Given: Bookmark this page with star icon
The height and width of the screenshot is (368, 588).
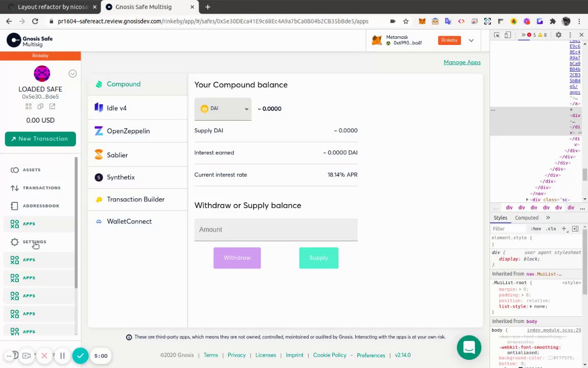Looking at the screenshot, I should click(x=406, y=21).
